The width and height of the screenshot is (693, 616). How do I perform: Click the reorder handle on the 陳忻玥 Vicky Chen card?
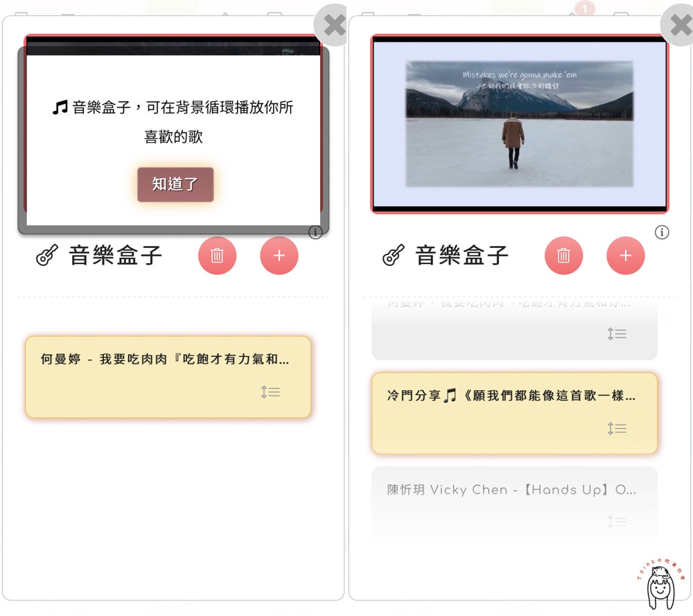[x=617, y=522]
